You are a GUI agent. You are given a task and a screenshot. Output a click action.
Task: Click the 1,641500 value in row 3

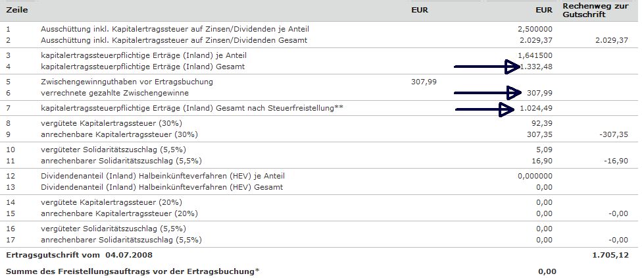coord(535,55)
